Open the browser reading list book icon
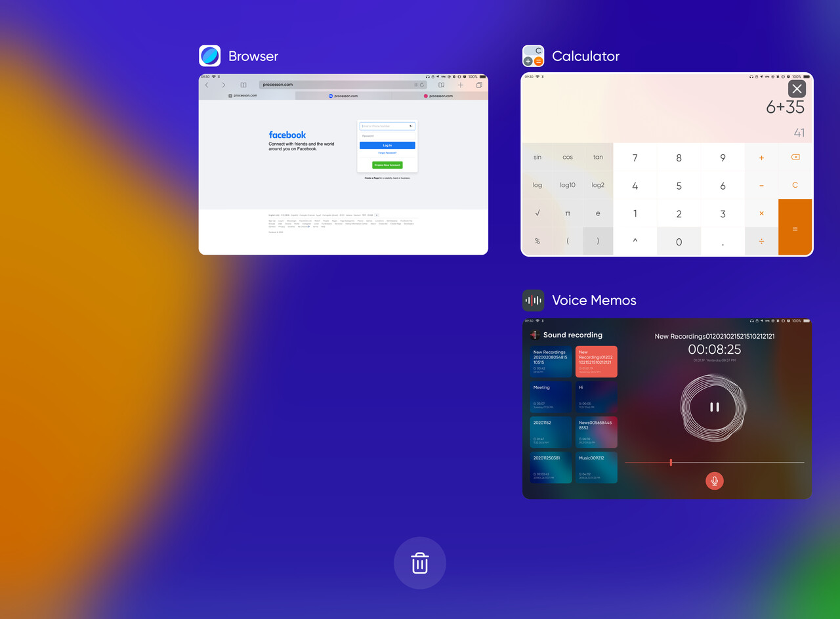This screenshot has width=840, height=619. point(243,85)
